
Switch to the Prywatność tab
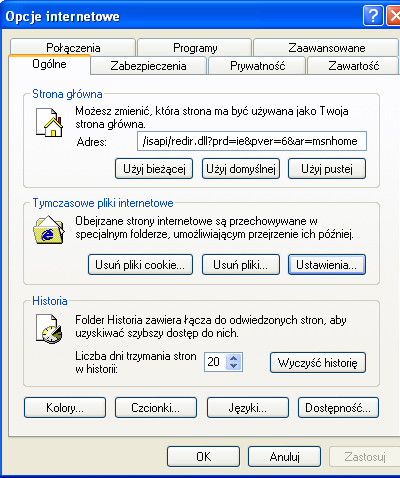[x=257, y=66]
